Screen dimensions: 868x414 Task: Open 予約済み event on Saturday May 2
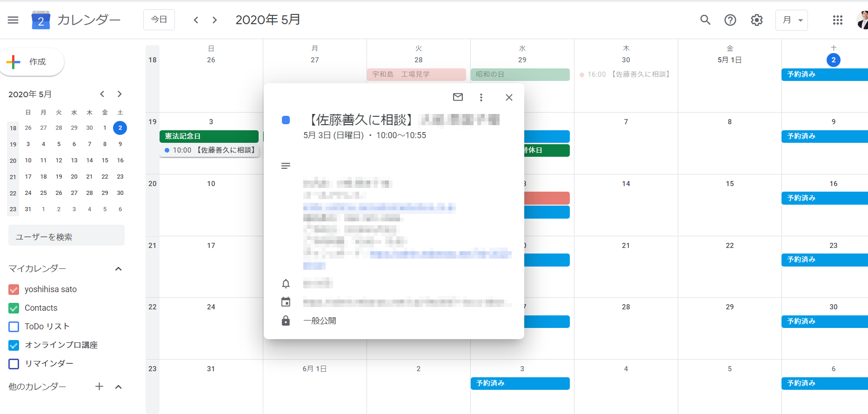click(x=825, y=74)
